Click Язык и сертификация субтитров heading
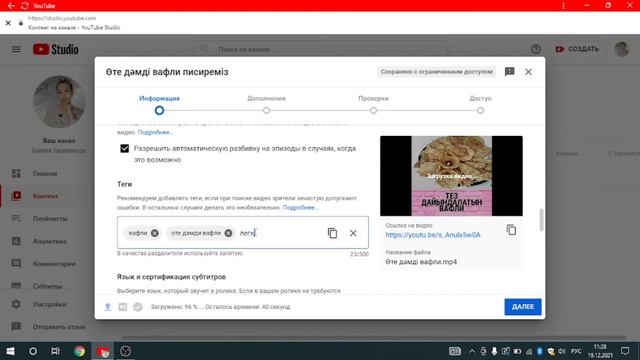The width and height of the screenshot is (640, 360). pos(171,277)
